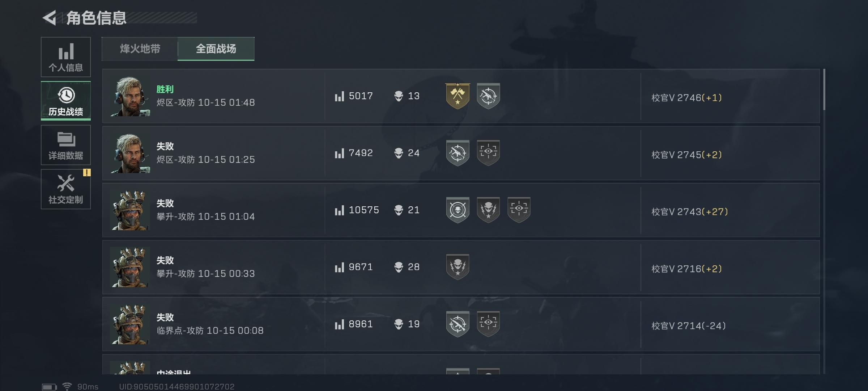The width and height of the screenshot is (868, 391).
Task: Open the 个人信息 sidebar panel
Action: click(66, 57)
